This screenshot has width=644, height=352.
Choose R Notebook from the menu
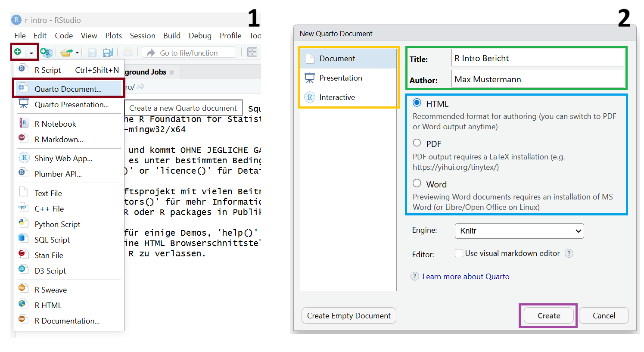pos(68,124)
